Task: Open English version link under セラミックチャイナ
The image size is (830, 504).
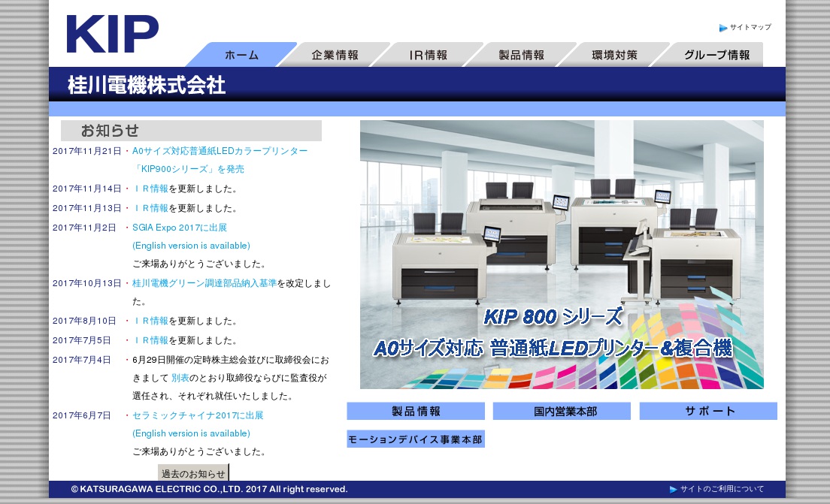Action: coord(191,433)
